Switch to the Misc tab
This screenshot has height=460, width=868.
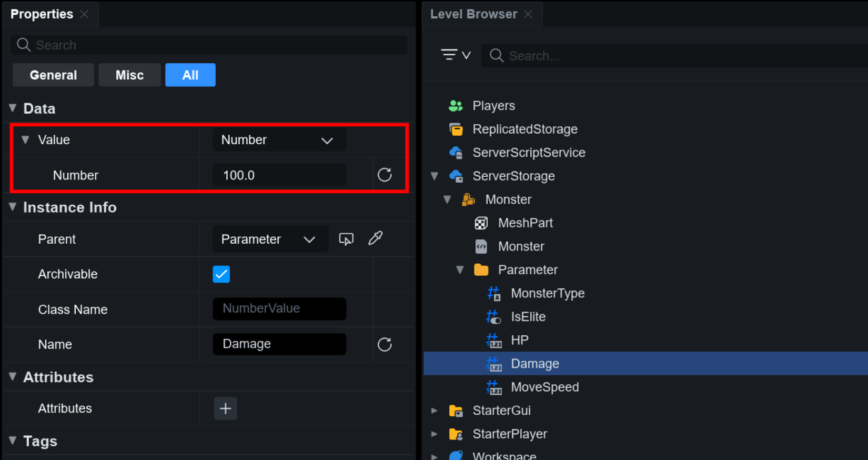tap(129, 75)
